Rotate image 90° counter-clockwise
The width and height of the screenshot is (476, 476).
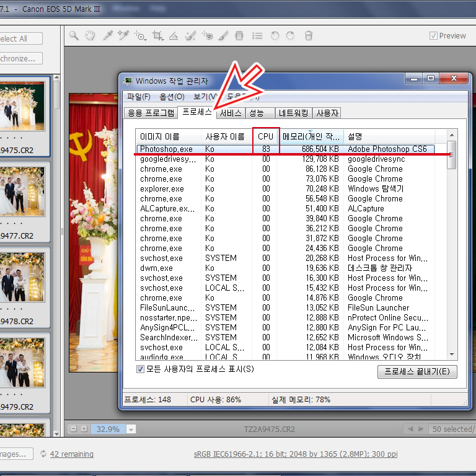[x=275, y=36]
